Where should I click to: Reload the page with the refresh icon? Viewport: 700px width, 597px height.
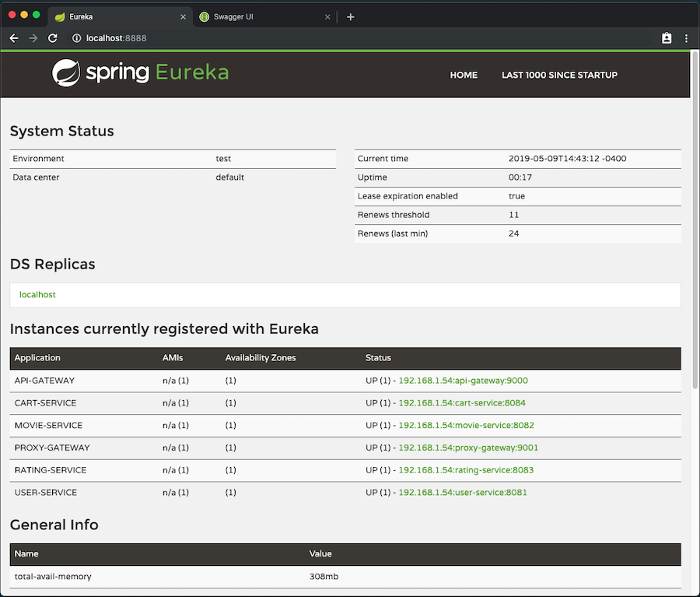click(x=53, y=38)
